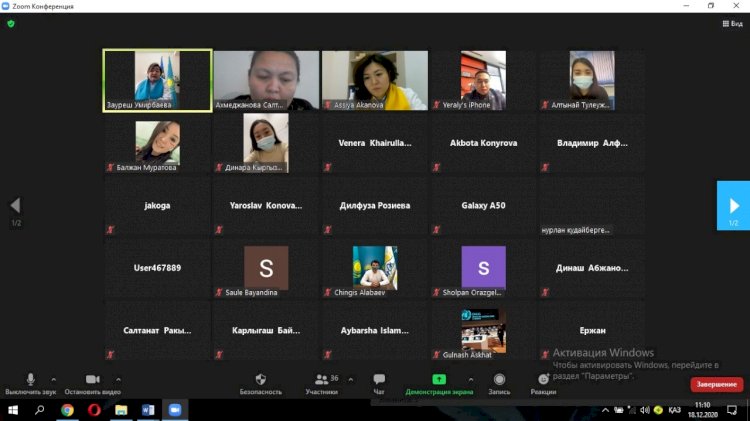Click muted mic icon on Venera Khairulla tile

[328, 167]
